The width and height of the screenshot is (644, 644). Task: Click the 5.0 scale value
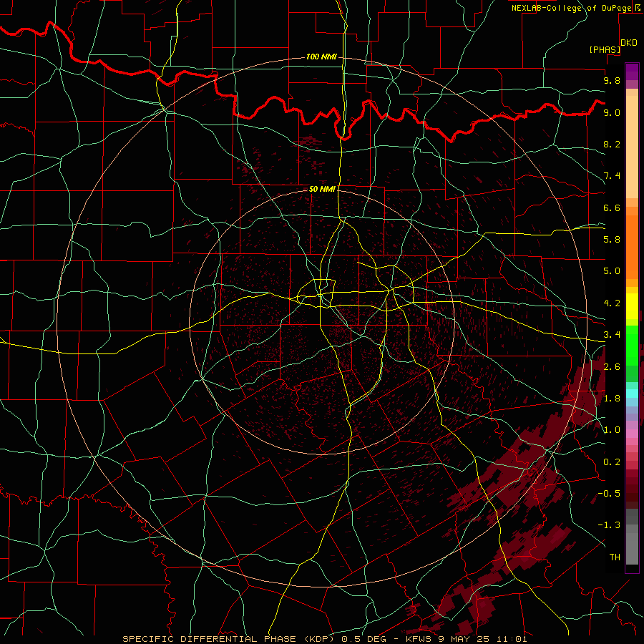[612, 271]
